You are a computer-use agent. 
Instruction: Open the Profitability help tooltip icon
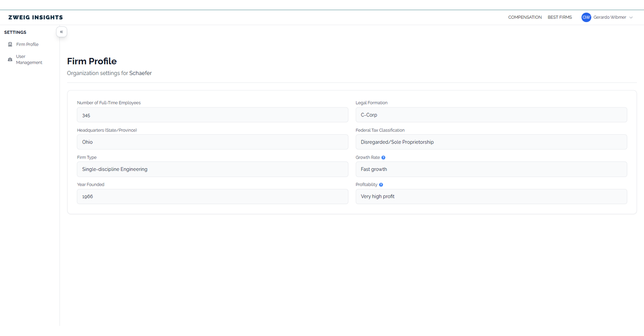(380, 184)
